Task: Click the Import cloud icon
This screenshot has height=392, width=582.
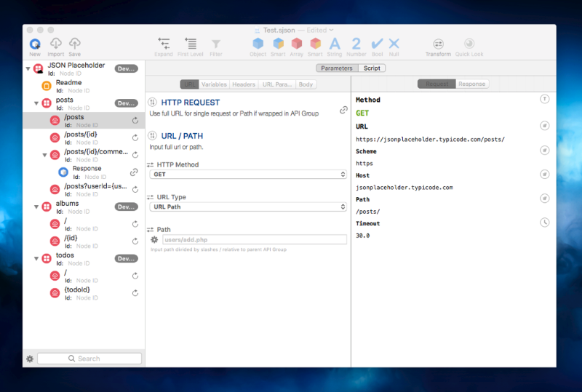Action: pos(55,44)
